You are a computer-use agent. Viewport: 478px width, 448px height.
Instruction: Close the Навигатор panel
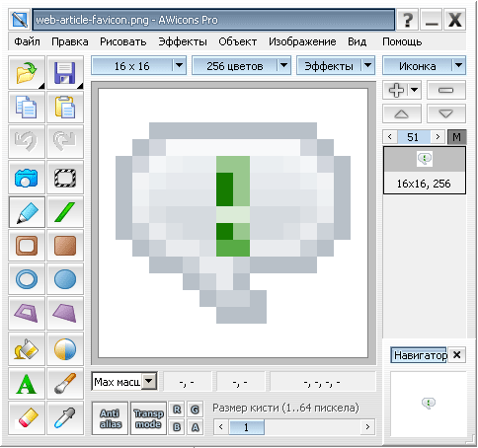[x=457, y=355]
